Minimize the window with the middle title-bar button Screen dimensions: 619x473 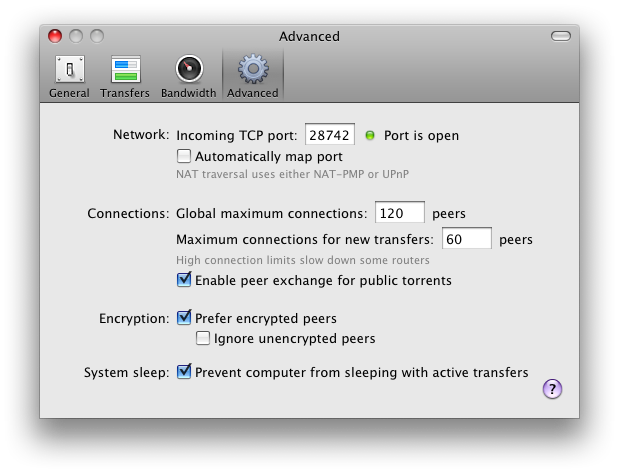click(x=76, y=36)
